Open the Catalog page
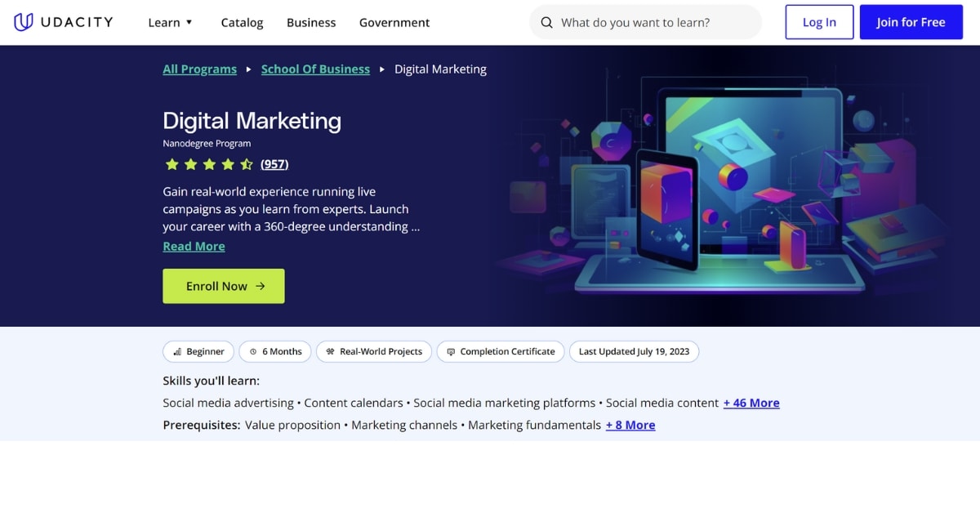 coord(242,23)
